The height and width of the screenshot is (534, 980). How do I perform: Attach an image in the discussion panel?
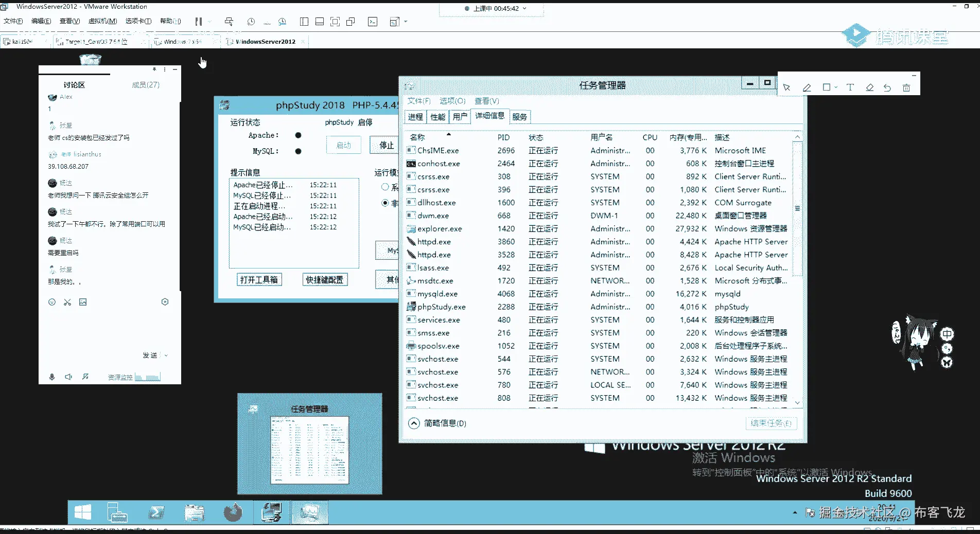[x=83, y=302]
